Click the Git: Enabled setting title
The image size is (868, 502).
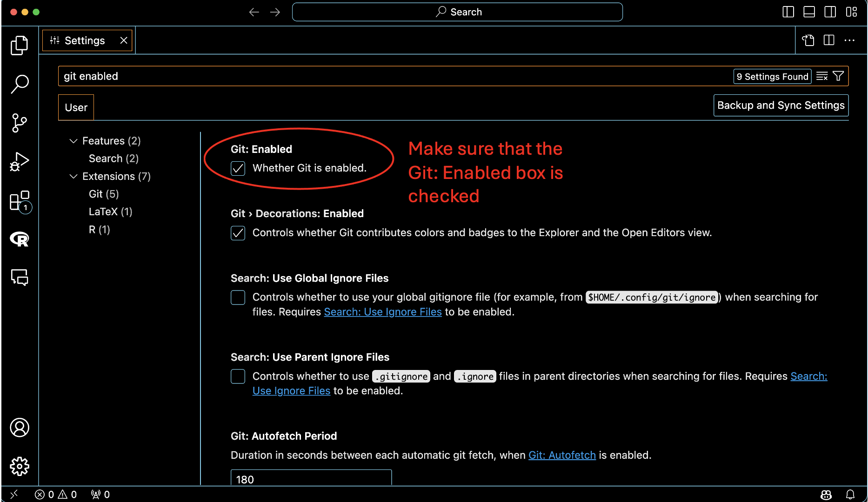pyautogui.click(x=261, y=149)
